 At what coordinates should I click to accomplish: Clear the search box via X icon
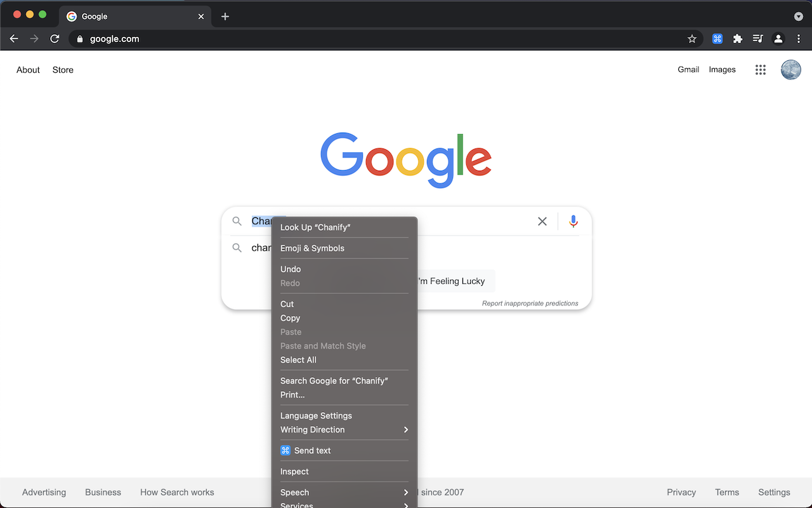(542, 221)
